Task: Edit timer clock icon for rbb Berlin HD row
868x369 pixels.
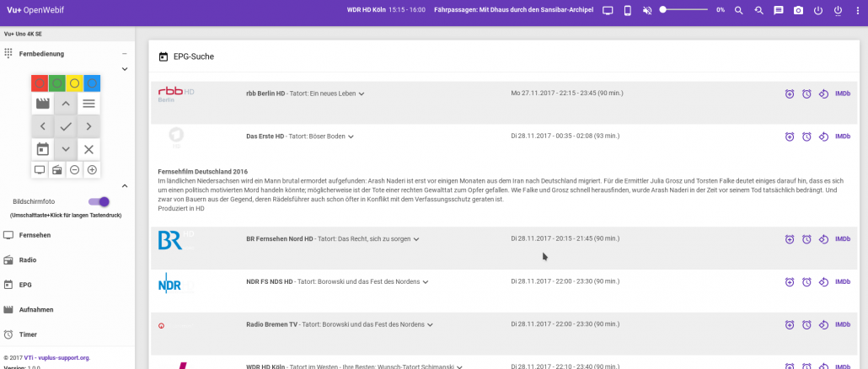Action: click(806, 94)
